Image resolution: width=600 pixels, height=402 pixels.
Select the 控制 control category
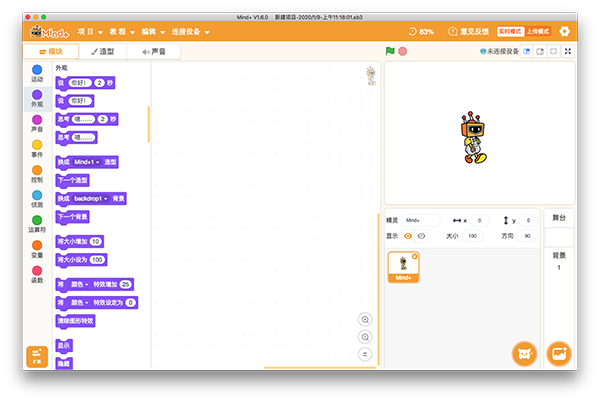37,174
